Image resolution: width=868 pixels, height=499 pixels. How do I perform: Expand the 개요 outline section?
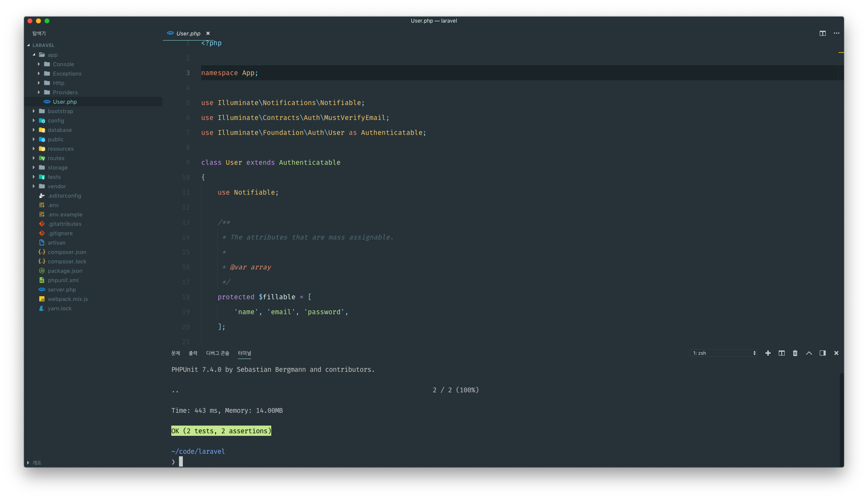coord(36,463)
